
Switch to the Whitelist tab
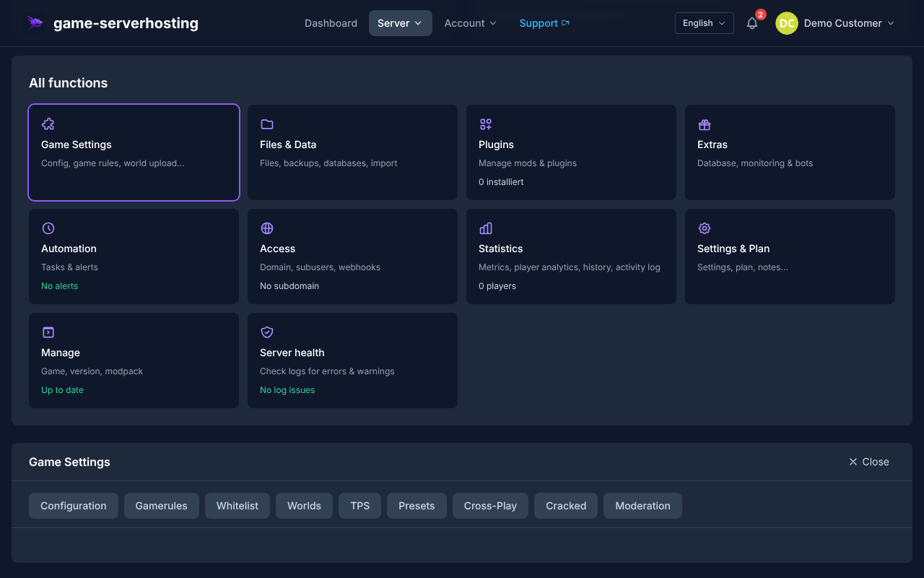click(x=237, y=506)
